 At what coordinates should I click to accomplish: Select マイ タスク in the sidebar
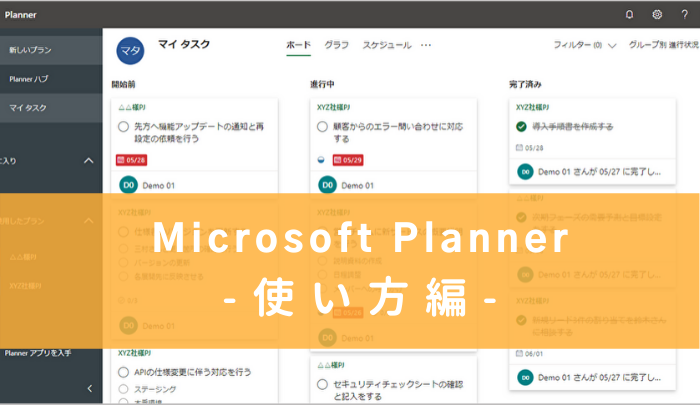51,108
